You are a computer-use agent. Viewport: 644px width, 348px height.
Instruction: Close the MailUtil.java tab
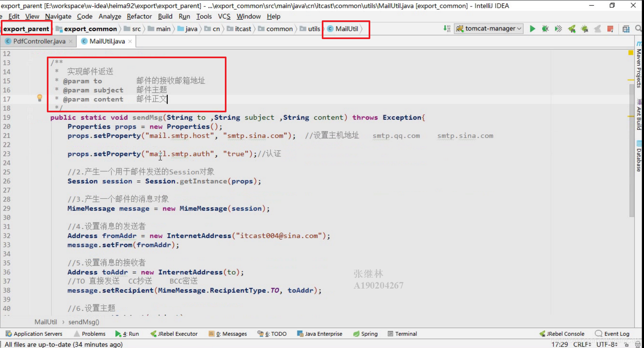pyautogui.click(x=130, y=41)
